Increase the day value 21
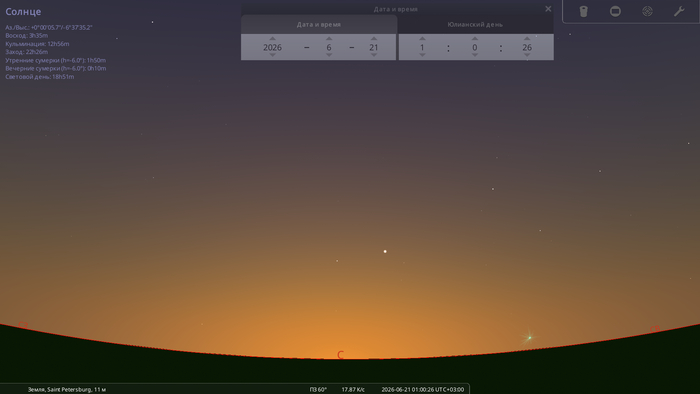 click(374, 38)
